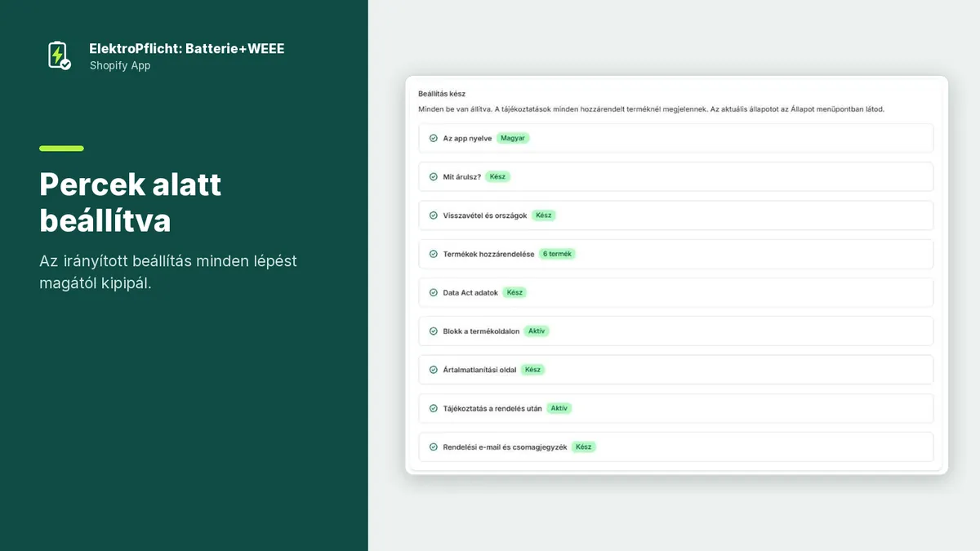Click the Shopify App subtitle

click(120, 66)
